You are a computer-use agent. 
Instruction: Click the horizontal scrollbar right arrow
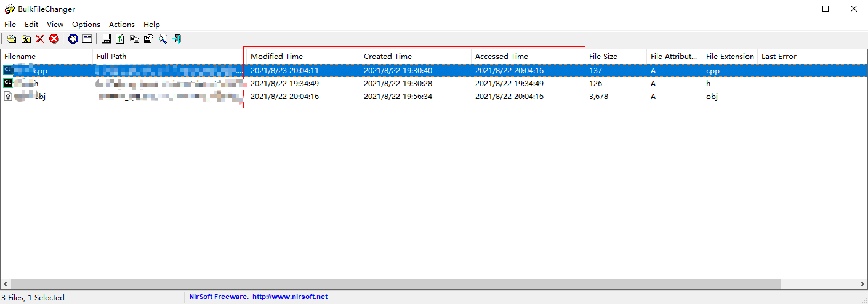pyautogui.click(x=862, y=284)
